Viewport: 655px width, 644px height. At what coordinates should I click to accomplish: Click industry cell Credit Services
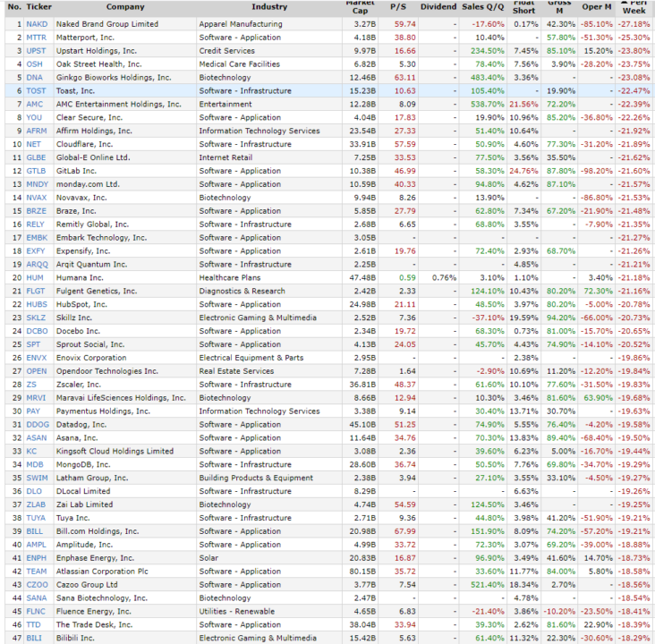(x=226, y=51)
